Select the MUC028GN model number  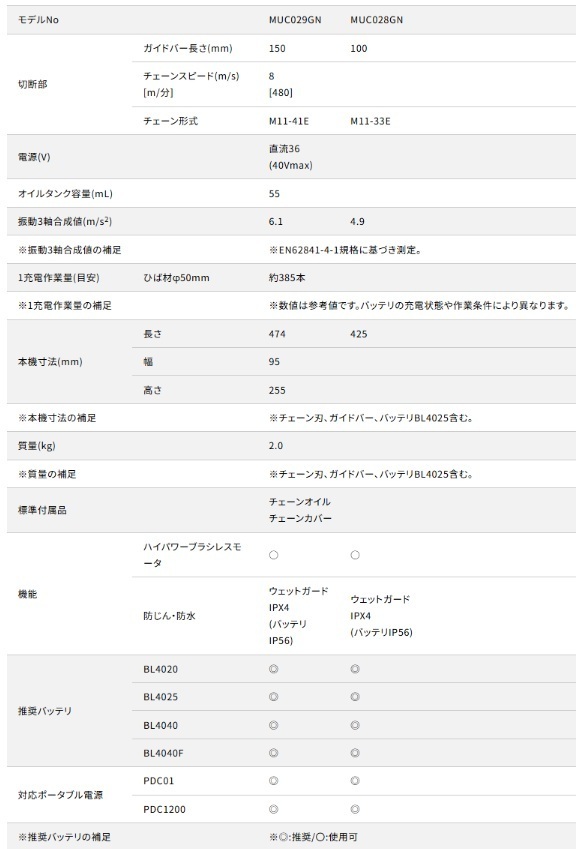pyautogui.click(x=376, y=20)
